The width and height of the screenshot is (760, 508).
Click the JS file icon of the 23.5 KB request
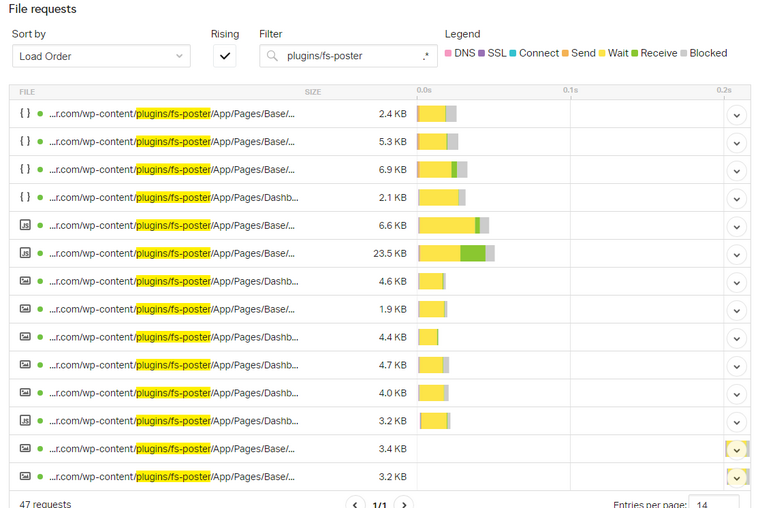point(25,254)
